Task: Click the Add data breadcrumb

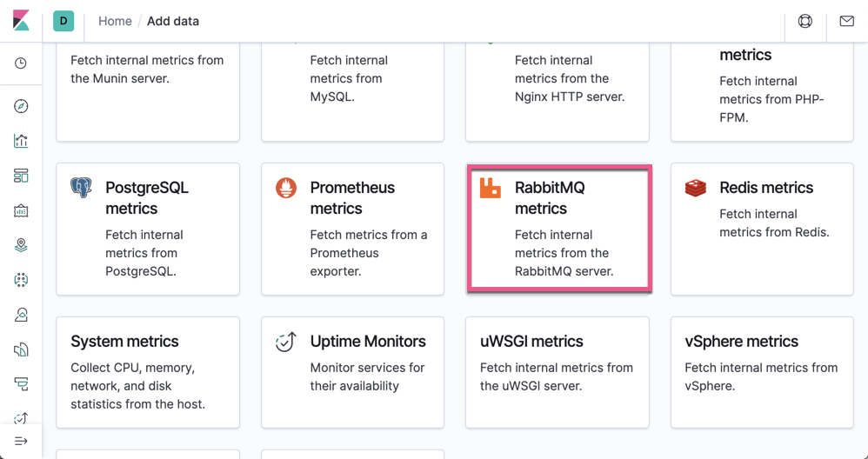Action: coord(173,21)
